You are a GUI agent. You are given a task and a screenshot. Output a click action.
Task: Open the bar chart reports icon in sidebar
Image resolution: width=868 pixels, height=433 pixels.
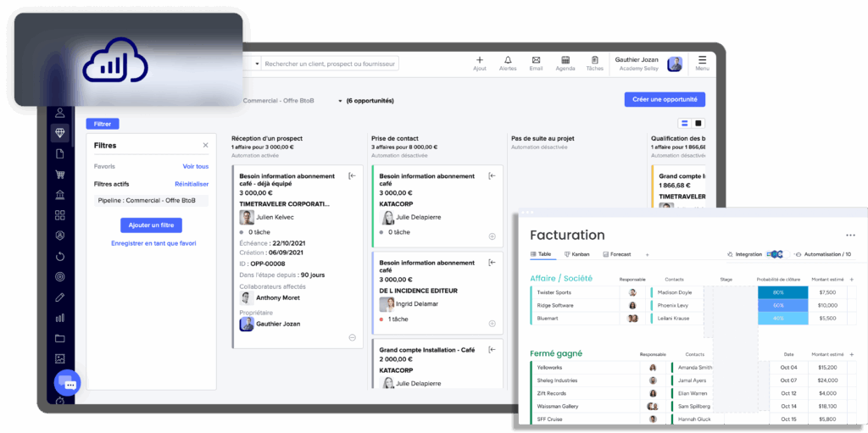point(60,318)
